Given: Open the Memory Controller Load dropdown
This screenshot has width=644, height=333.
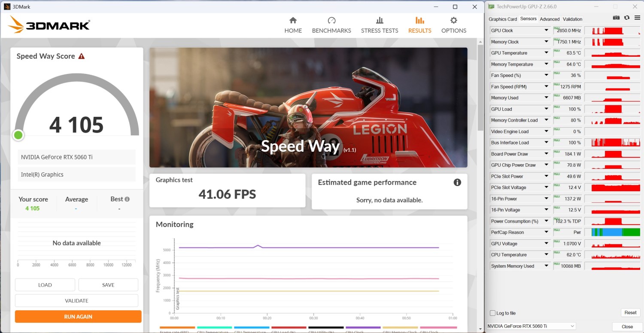Looking at the screenshot, I should pyautogui.click(x=547, y=120).
